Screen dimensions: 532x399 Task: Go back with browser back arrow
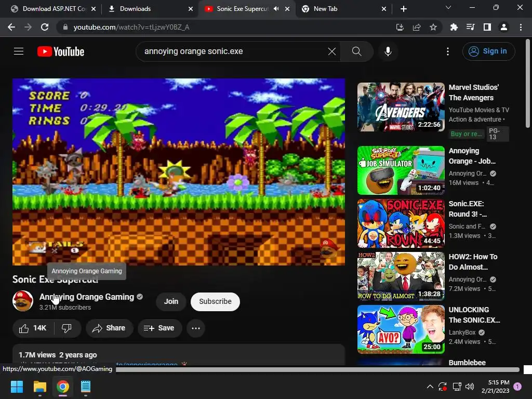coord(11,27)
